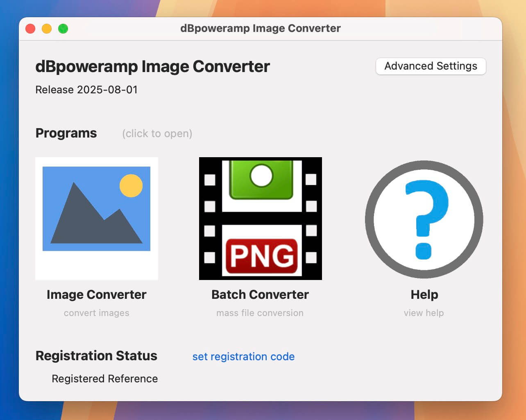
Task: Select the Batch Converter label text
Action: coord(260,294)
